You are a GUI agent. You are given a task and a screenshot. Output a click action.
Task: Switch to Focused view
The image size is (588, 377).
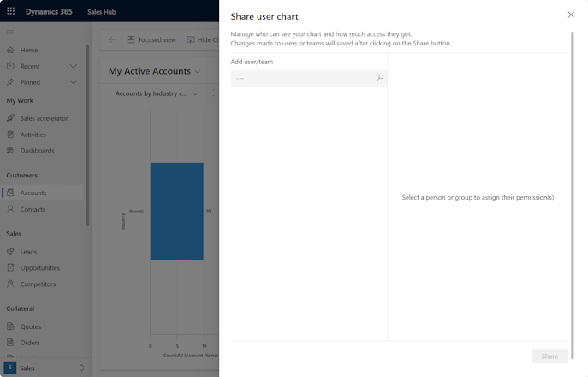[151, 39]
